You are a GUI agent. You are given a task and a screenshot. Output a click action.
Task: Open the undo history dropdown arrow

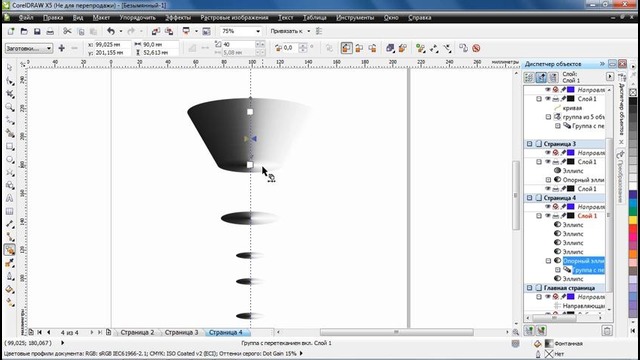coord(121,31)
